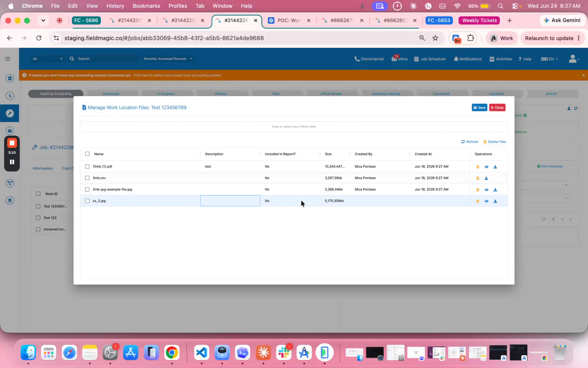This screenshot has width=588, height=368.
Task: Sort files by Created At column
Action: click(423, 154)
